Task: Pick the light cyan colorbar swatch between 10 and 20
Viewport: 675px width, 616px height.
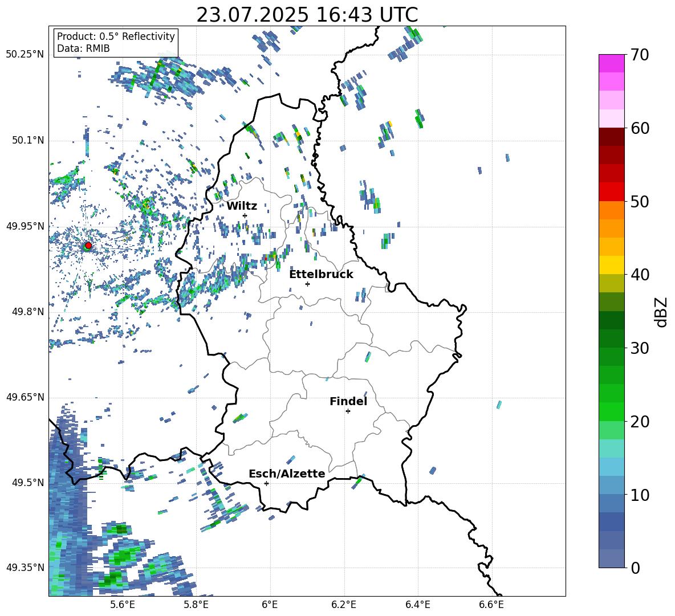Action: (611, 448)
